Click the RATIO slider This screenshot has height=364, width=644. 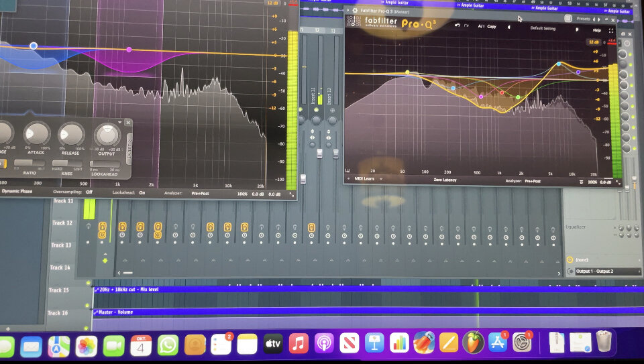[x=29, y=164]
